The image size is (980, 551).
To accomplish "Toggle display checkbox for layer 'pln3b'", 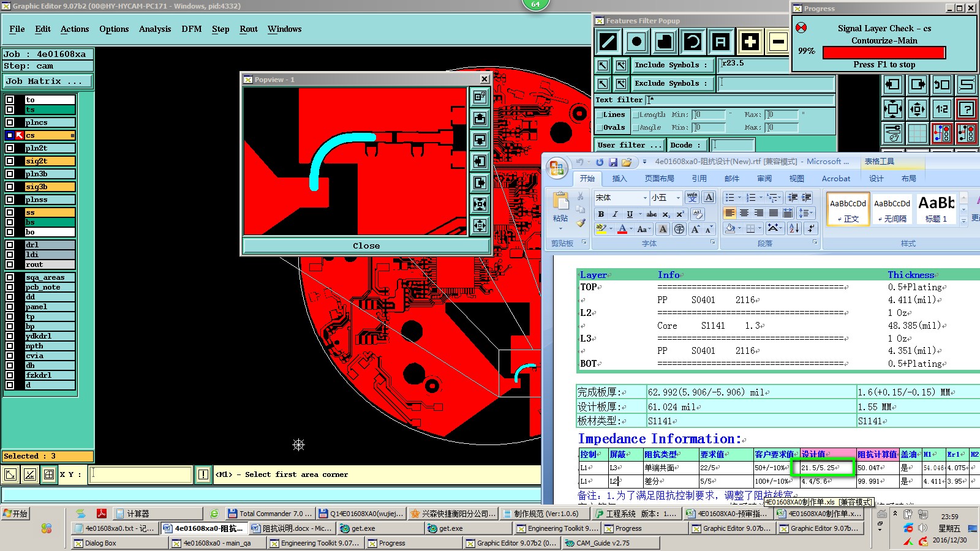I will (10, 174).
